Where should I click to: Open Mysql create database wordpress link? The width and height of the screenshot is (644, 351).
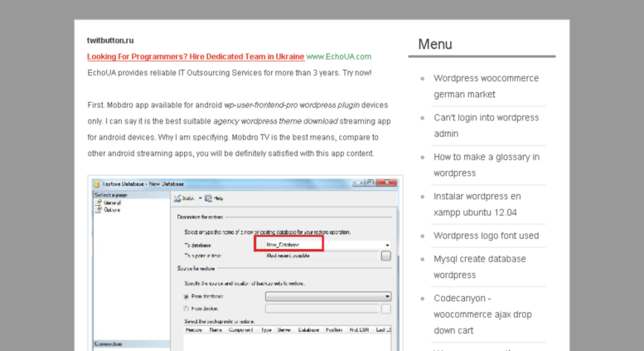coord(480,267)
